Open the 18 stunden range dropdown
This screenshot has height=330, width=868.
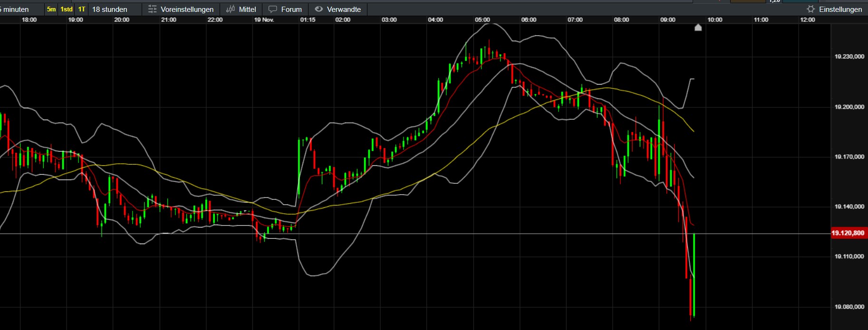(x=114, y=9)
